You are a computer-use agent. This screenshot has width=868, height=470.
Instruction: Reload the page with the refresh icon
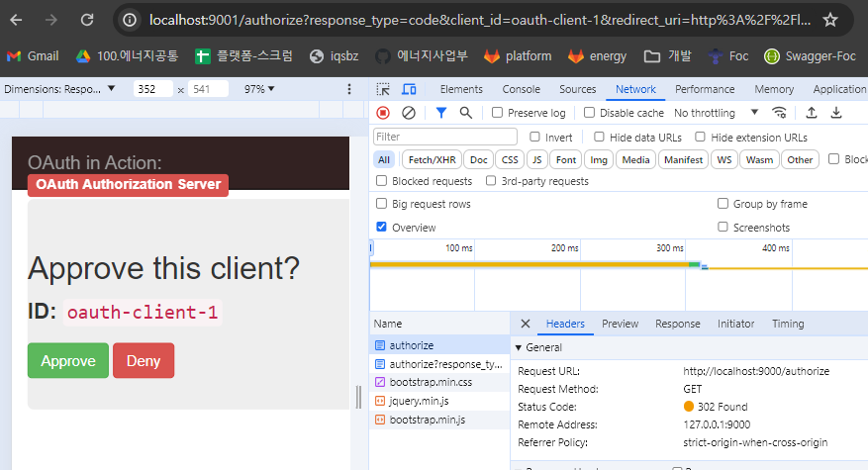[x=87, y=21]
